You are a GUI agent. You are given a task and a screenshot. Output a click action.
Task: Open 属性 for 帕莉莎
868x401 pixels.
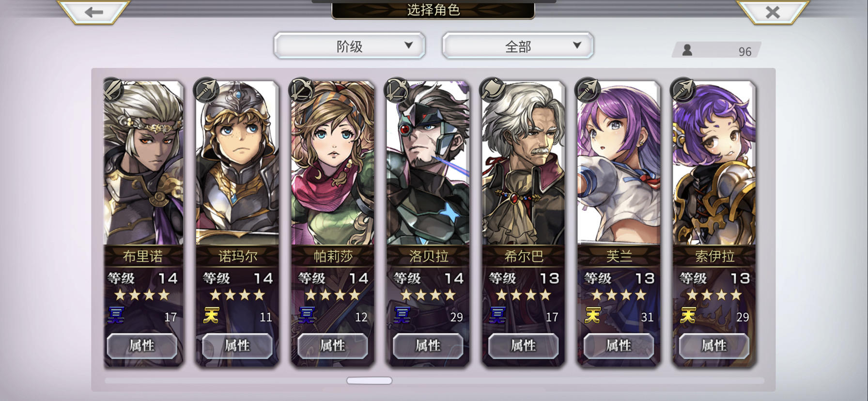333,346
